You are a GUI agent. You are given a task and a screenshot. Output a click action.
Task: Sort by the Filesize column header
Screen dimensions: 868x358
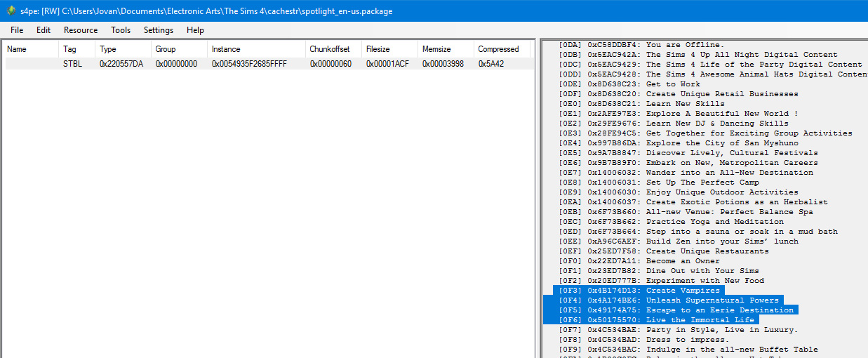390,49
